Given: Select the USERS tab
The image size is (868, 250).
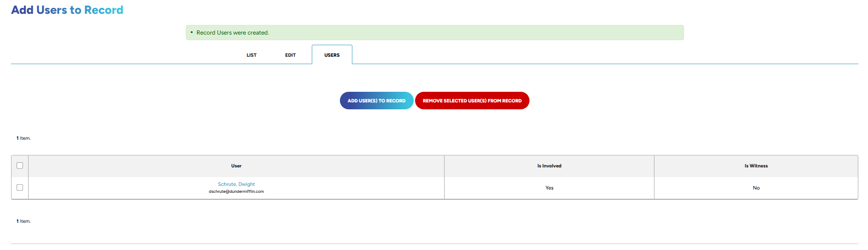Looking at the screenshot, I should click(332, 55).
